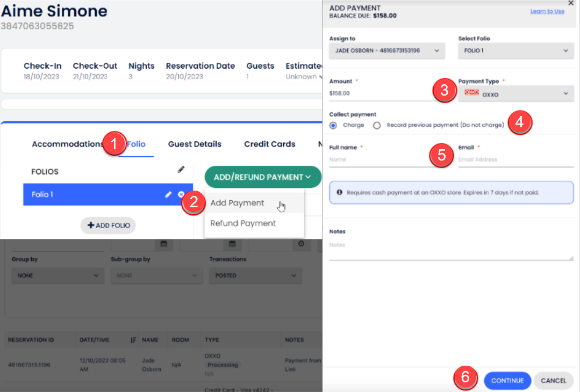Click the reservation number 3847063055625
The height and width of the screenshot is (392, 580).
38,26
